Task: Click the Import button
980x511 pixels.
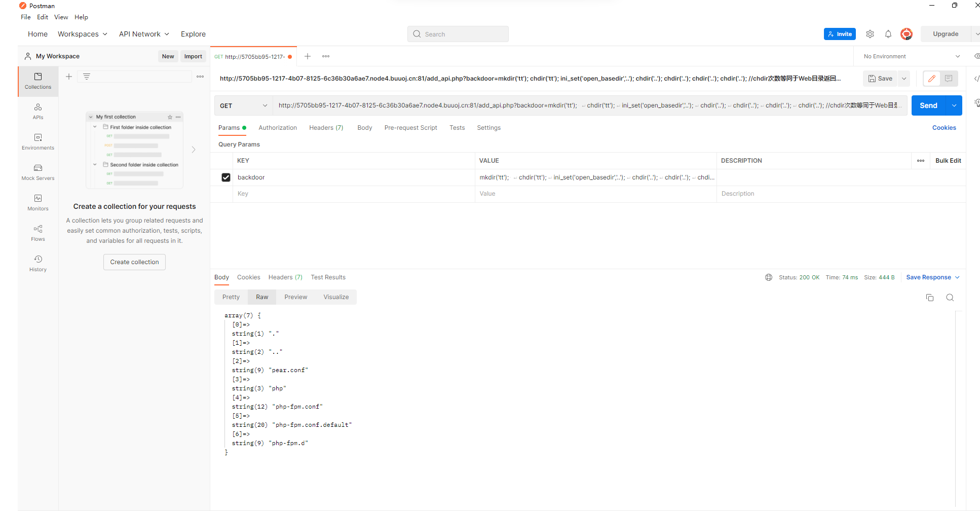Action: (193, 56)
